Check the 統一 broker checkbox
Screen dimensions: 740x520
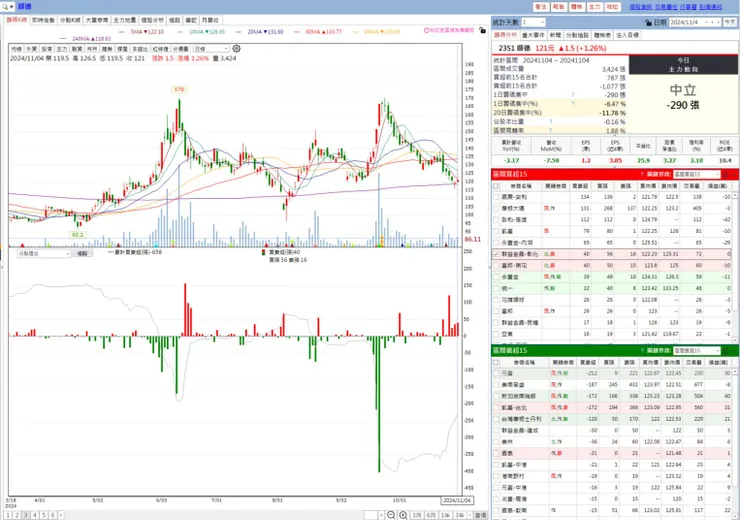tap(496, 288)
